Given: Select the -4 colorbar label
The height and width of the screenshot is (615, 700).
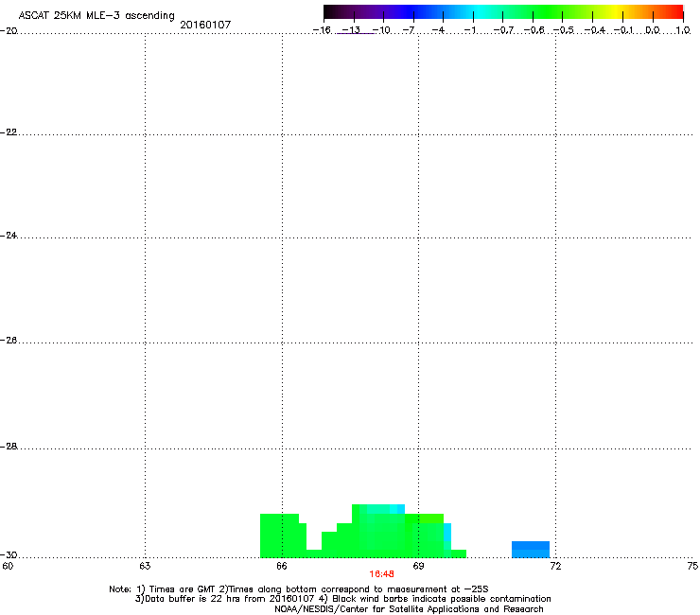Looking at the screenshot, I should tap(438, 30).
